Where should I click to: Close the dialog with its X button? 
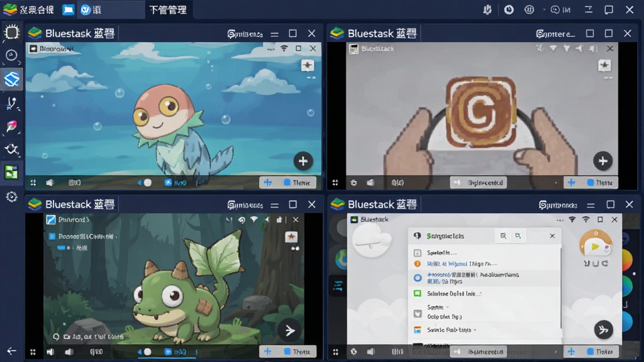point(552,236)
